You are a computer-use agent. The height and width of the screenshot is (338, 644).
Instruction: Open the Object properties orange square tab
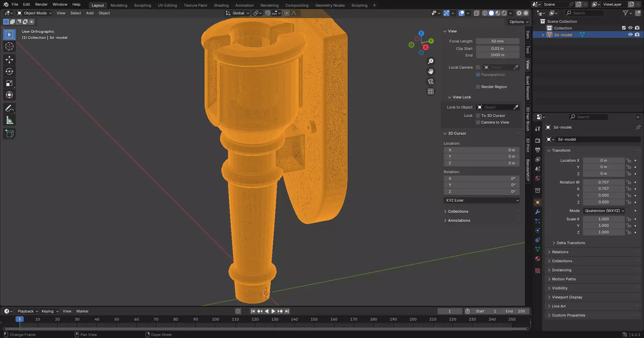pyautogui.click(x=538, y=202)
